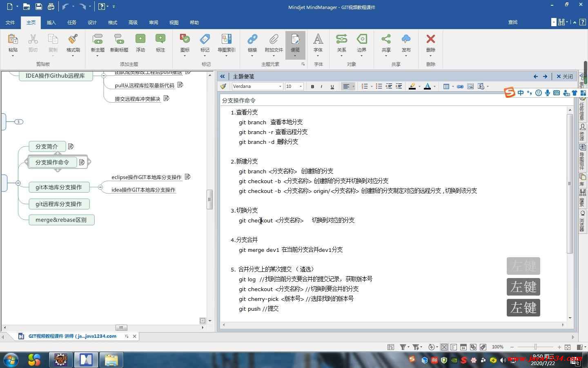Open the font size dropdown showing 10
This screenshot has width=588, height=368.
[301, 86]
